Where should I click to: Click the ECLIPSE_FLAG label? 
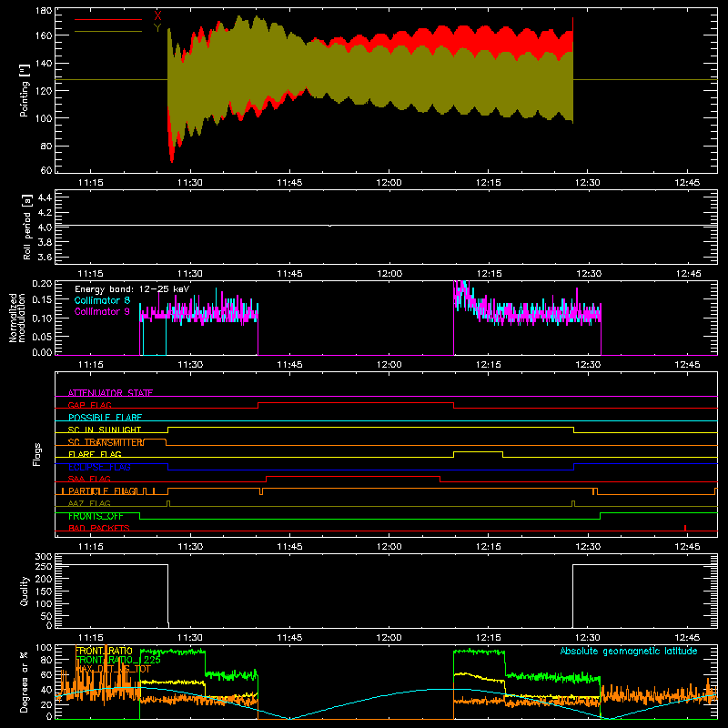[x=99, y=467]
